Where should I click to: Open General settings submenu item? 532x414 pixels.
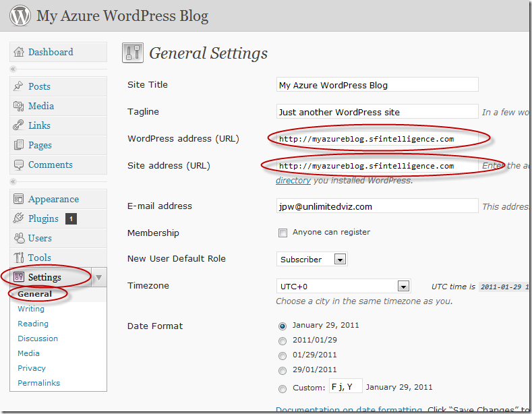34,294
